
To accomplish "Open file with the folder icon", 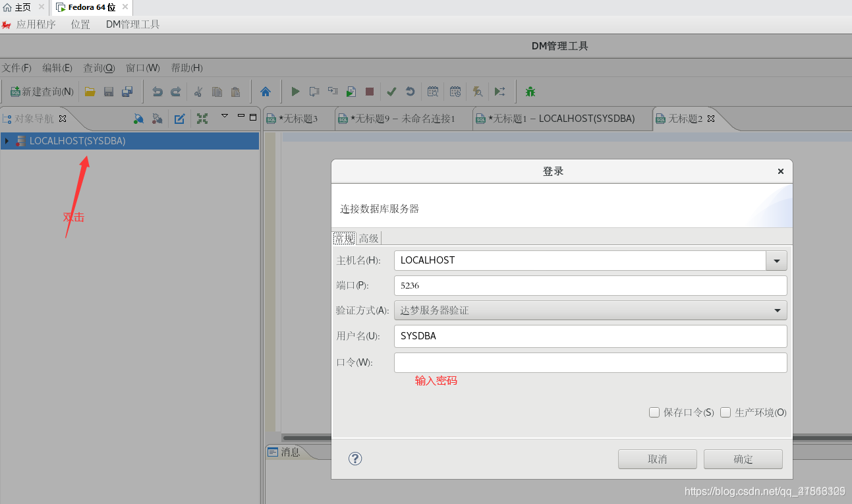I will [90, 92].
